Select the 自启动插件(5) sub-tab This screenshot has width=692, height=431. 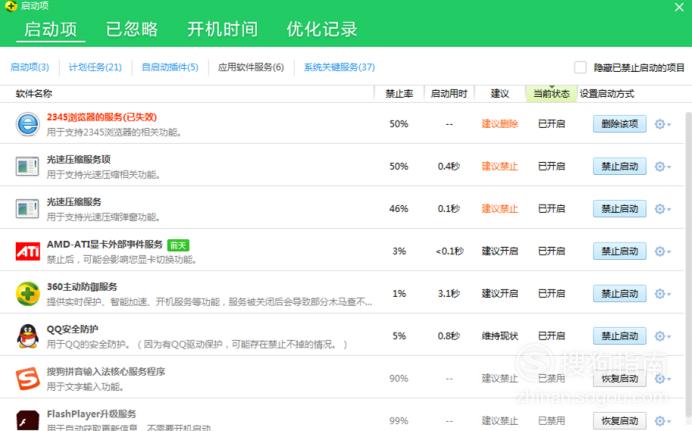[170, 67]
